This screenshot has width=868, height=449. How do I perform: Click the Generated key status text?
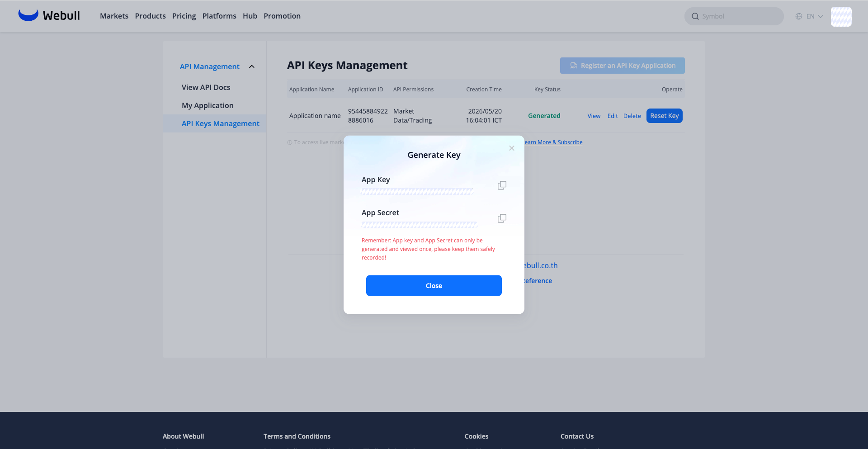544,116
